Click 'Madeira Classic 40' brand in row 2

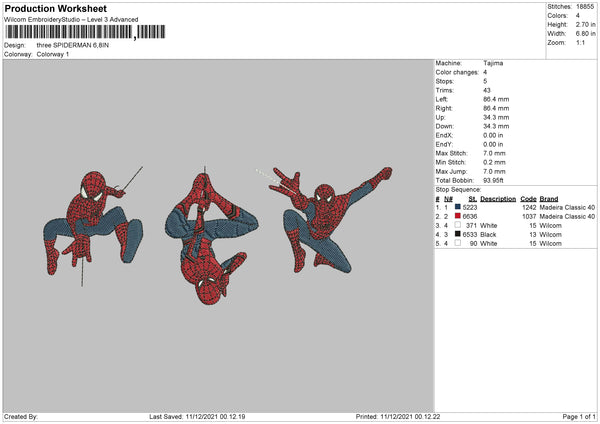pos(567,217)
